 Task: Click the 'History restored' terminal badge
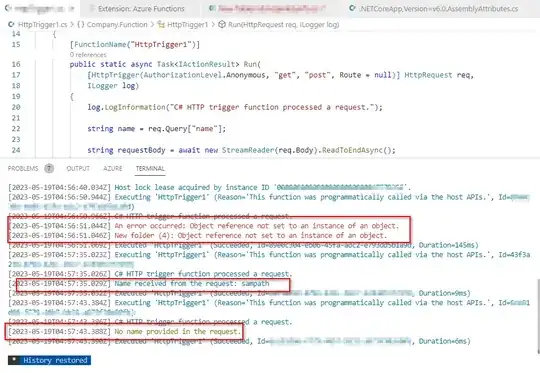[50, 360]
